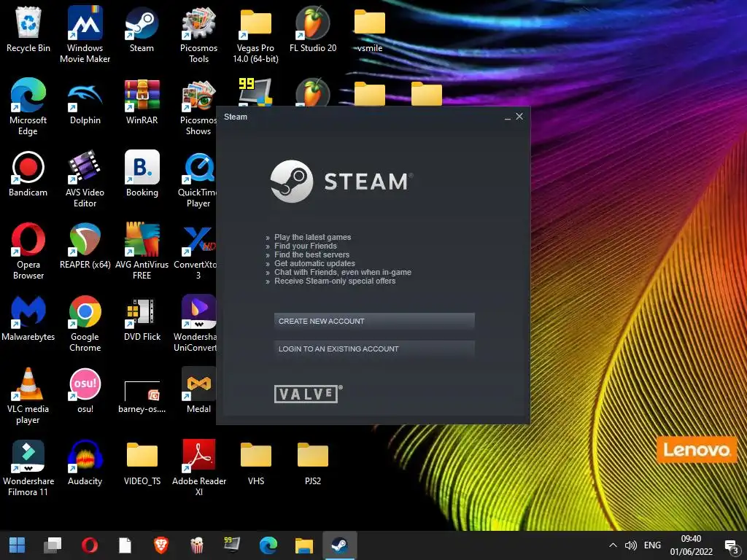This screenshot has height=560, width=747.
Task: Select Microsoft Edge desktop shortcut
Action: (x=28, y=106)
